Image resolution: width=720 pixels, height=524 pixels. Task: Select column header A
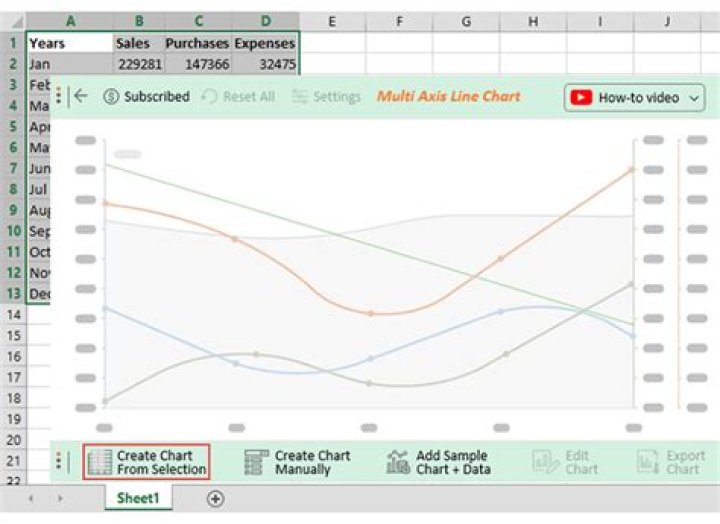(x=70, y=21)
